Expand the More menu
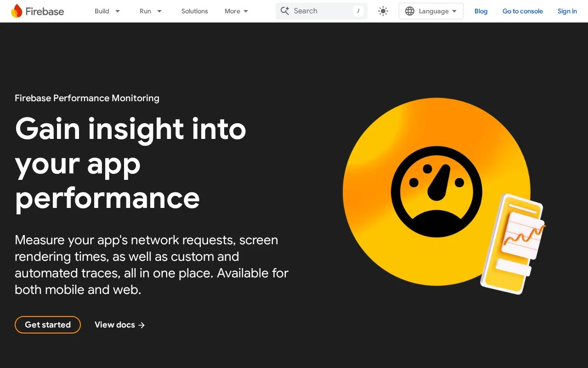The image size is (588, 368). click(x=237, y=11)
